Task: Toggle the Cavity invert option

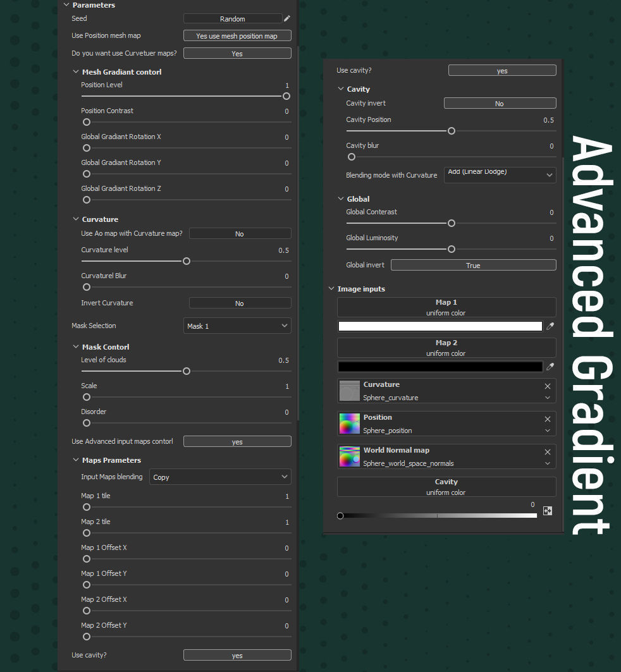Action: 500,103
